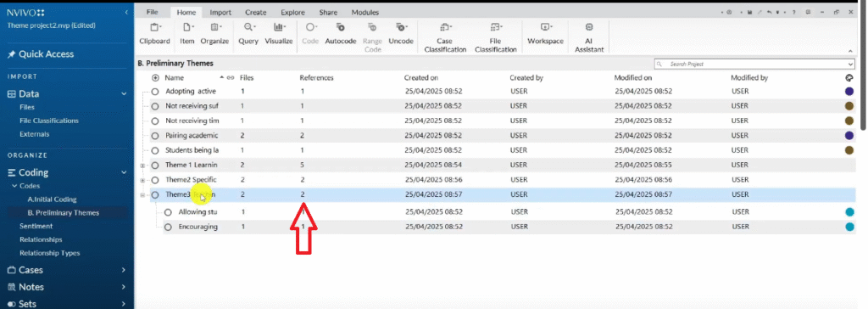This screenshot has width=868, height=309.
Task: Click the link icon column header
Action: point(231,78)
